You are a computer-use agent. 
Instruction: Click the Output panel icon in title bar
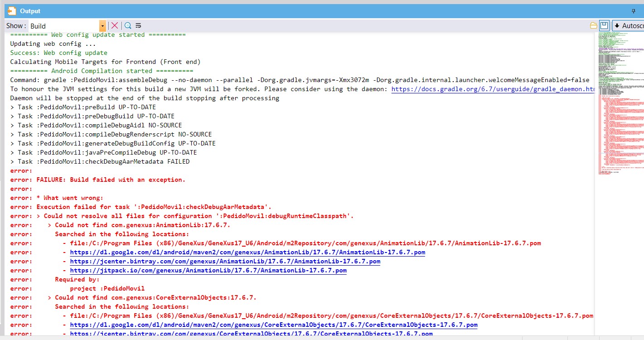click(x=12, y=11)
